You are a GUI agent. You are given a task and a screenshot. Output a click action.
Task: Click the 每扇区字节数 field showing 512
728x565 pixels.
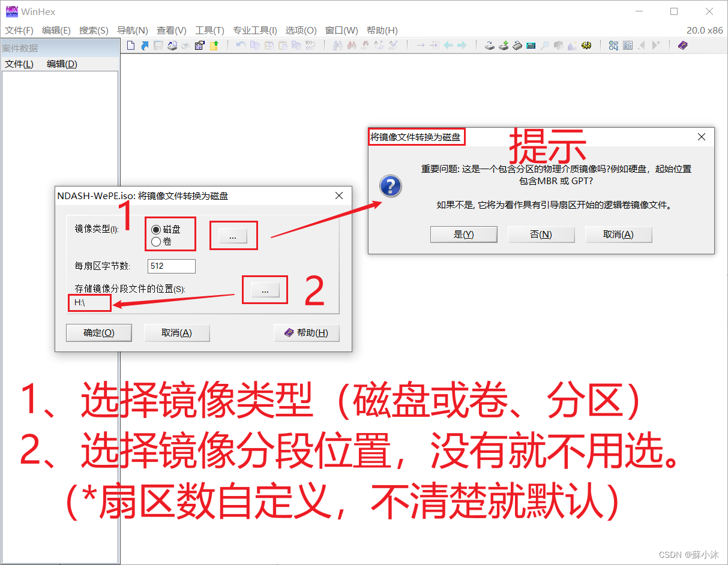tap(171, 266)
